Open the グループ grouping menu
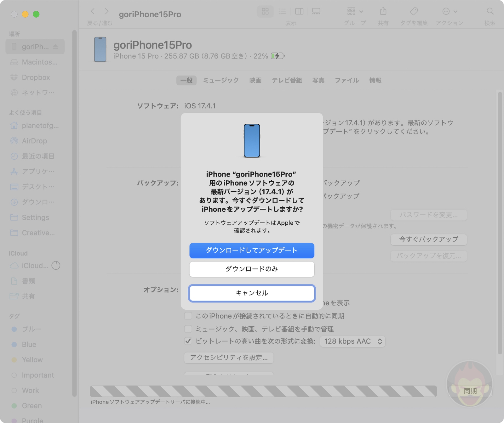 pyautogui.click(x=355, y=11)
